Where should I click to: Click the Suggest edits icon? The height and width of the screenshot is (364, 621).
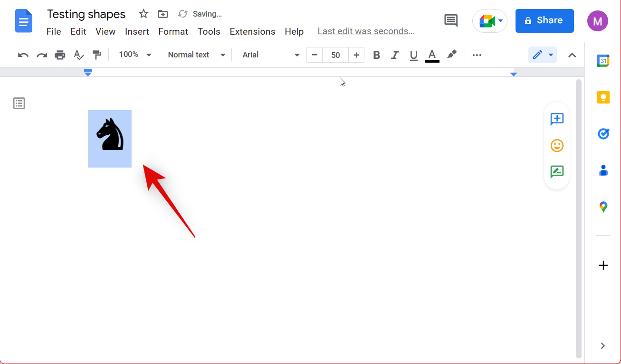557,171
